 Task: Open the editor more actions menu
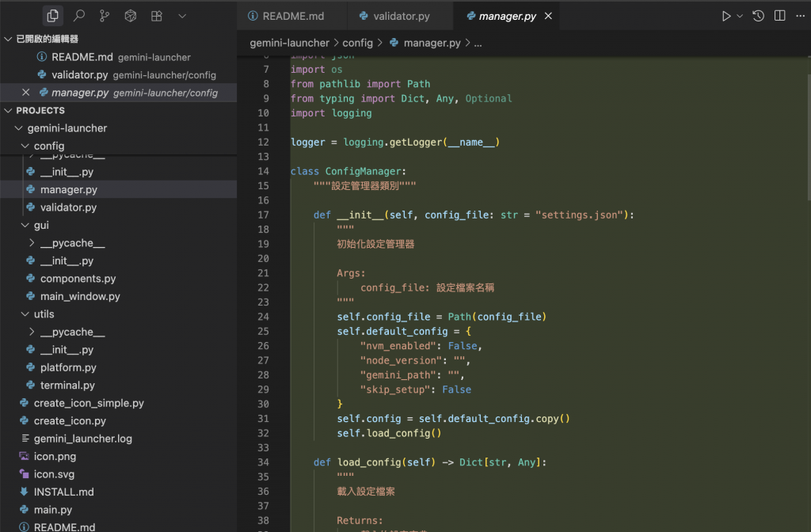[800, 16]
